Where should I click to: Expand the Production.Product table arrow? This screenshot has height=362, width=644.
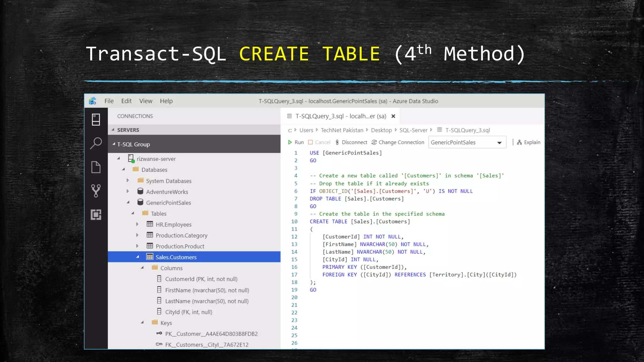tap(137, 246)
